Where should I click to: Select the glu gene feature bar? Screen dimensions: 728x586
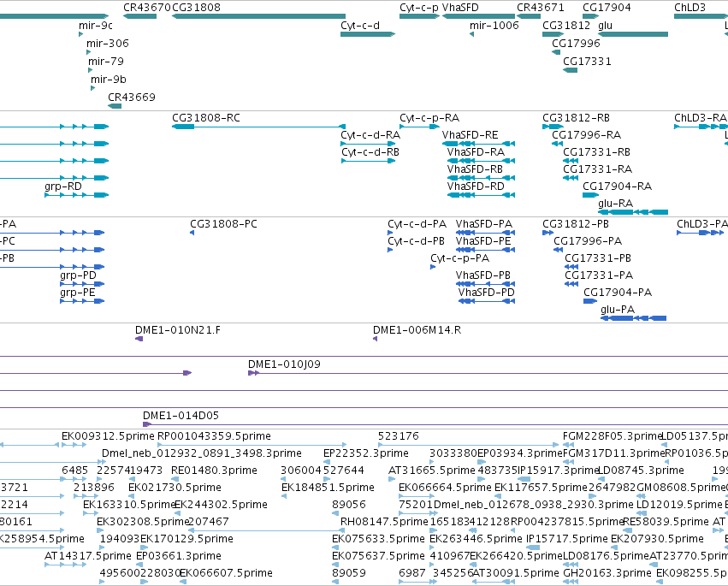(x=633, y=34)
